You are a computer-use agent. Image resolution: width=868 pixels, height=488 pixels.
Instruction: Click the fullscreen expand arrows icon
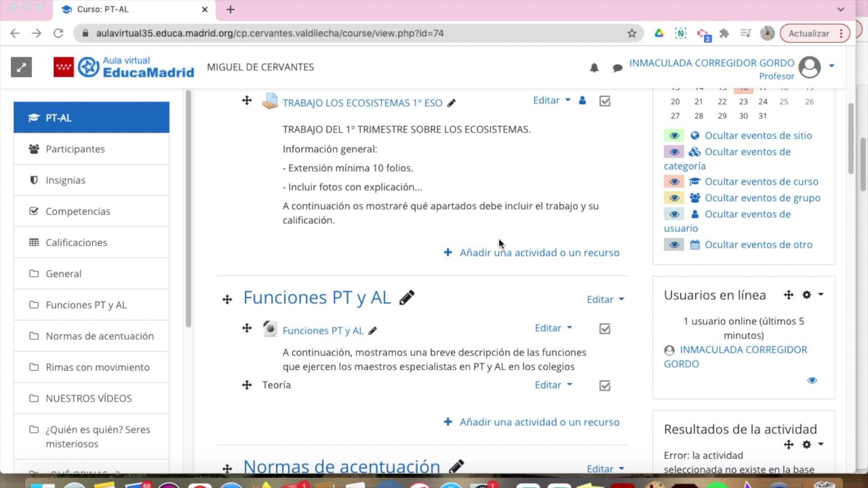(x=21, y=67)
